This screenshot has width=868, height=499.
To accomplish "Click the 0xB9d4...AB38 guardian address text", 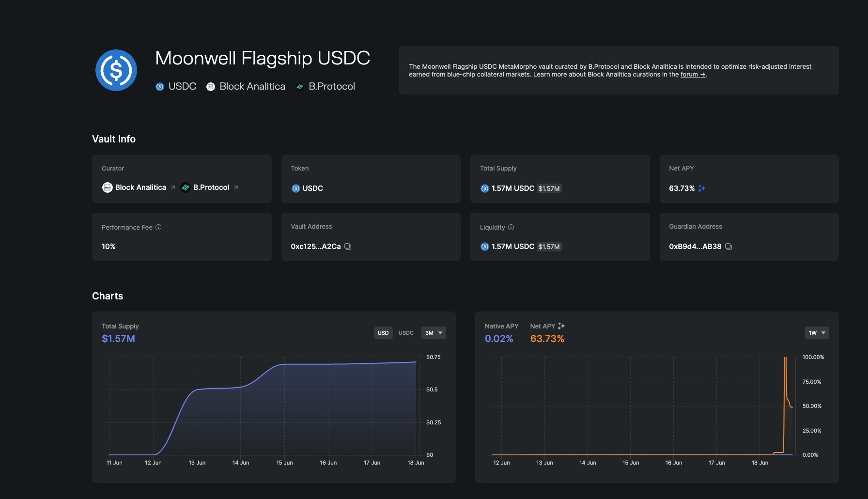I will click(695, 247).
